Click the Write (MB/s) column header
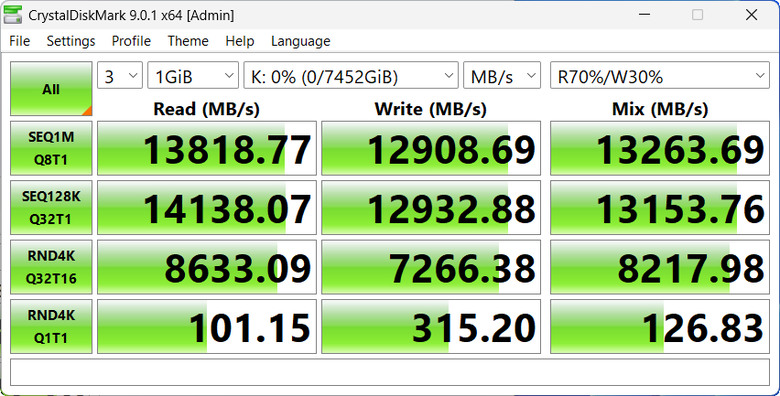Screen dimensions: 780x396 tap(431, 108)
